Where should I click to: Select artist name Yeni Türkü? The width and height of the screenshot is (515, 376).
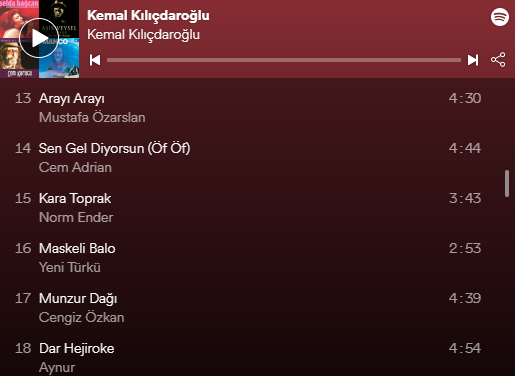tap(70, 267)
